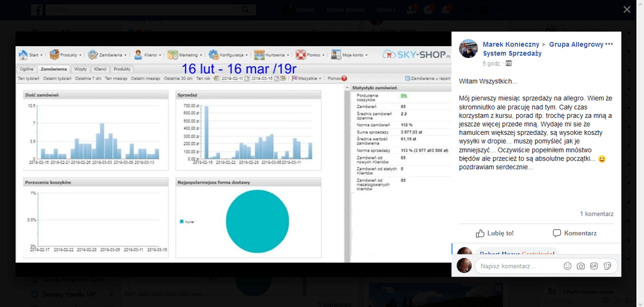Image resolution: width=644 pixels, height=307 pixels.
Task: Insert a GIF into the comment
Action: (594, 266)
